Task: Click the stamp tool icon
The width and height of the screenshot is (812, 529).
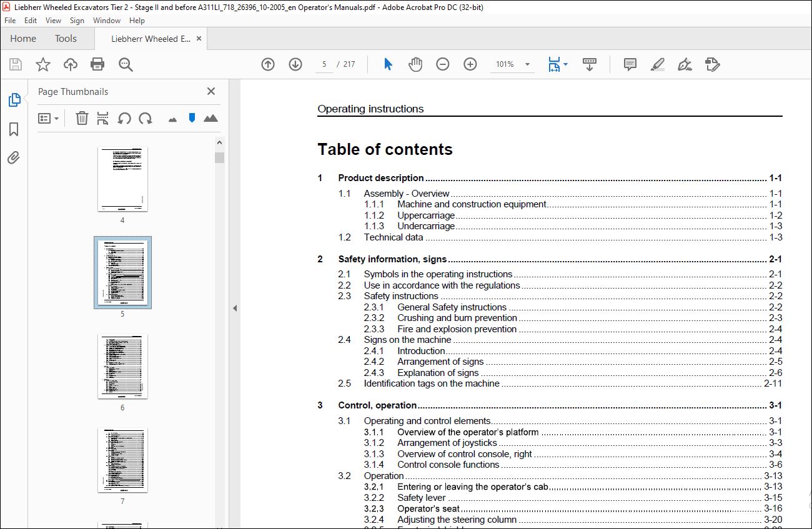Action: 712,64
